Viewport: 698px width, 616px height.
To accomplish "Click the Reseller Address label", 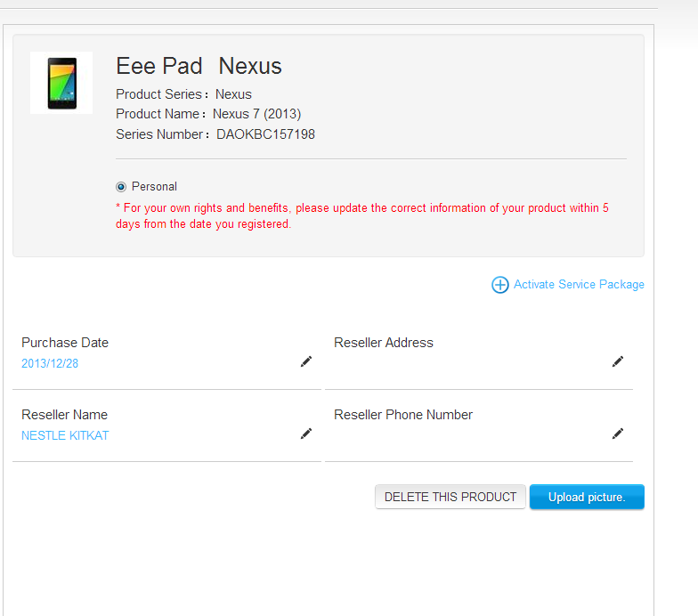I will point(383,343).
